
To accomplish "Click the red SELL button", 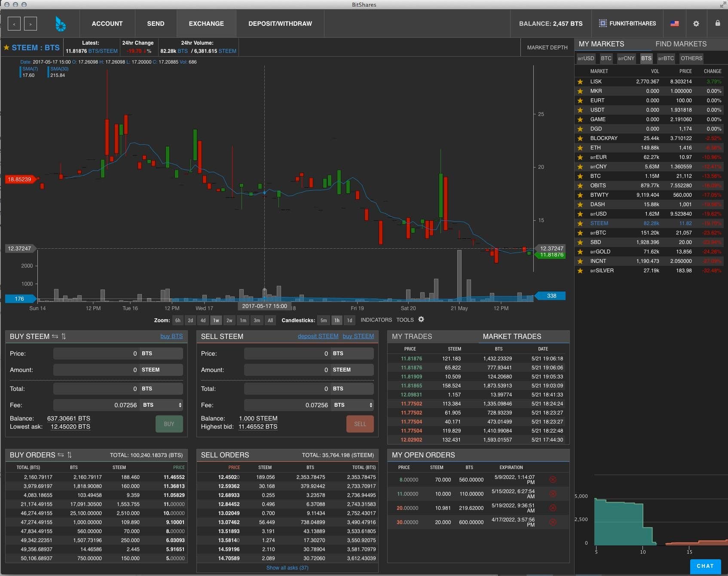I will click(360, 424).
